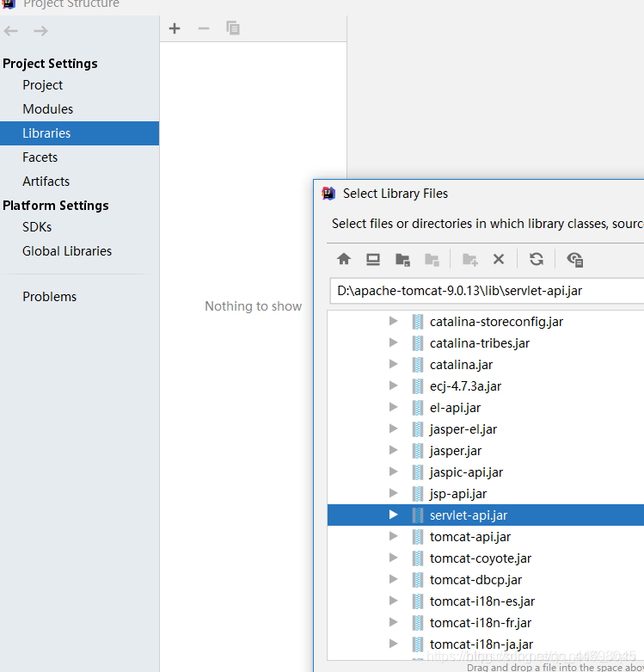Open Artifacts settings page

pyautogui.click(x=46, y=182)
